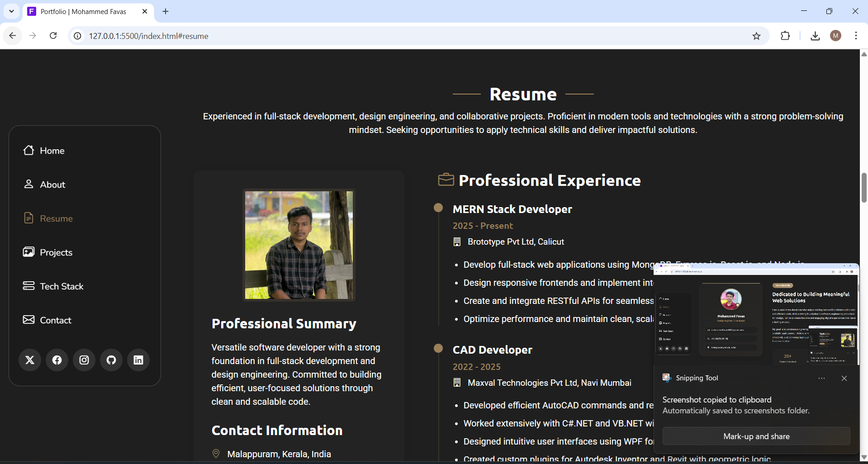The width and height of the screenshot is (868, 464).
Task: Bookmark this page with the star icon
Action: point(756,36)
